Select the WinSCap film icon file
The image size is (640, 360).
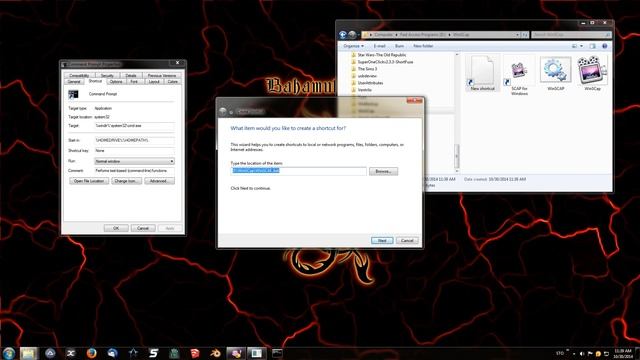tap(592, 73)
